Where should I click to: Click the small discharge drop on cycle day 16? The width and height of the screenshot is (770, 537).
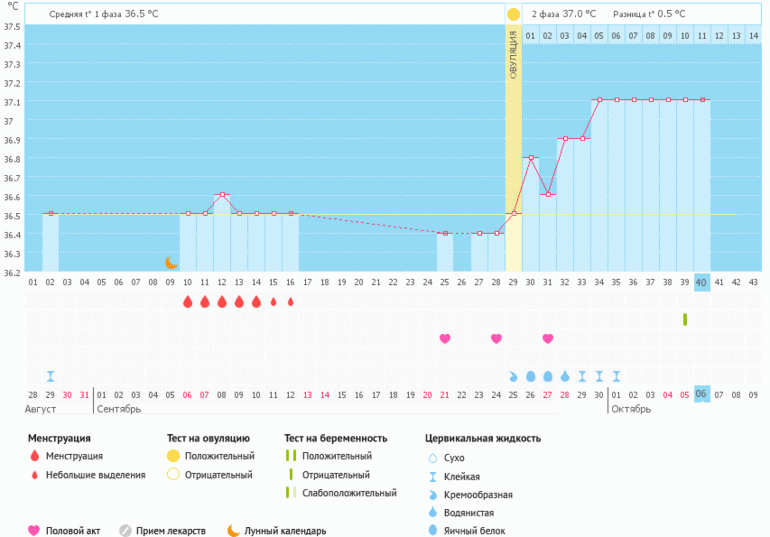pos(291,301)
